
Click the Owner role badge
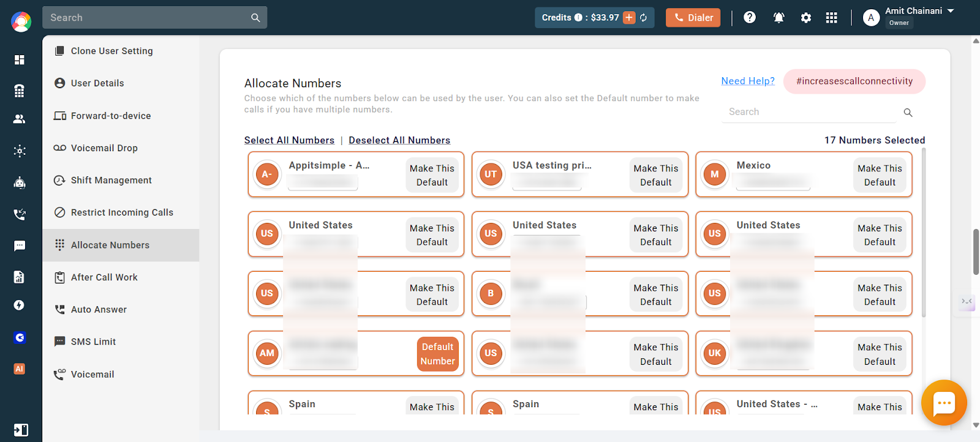899,23
